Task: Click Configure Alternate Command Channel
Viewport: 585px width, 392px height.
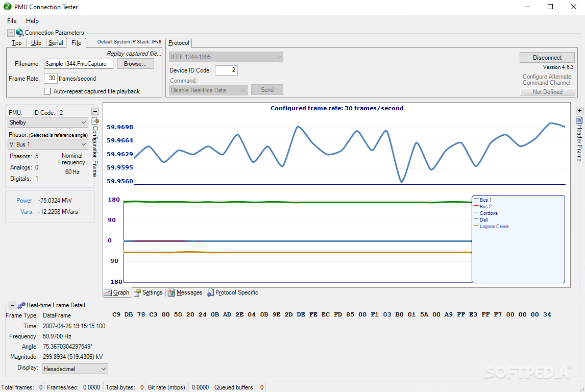Action: (x=547, y=80)
